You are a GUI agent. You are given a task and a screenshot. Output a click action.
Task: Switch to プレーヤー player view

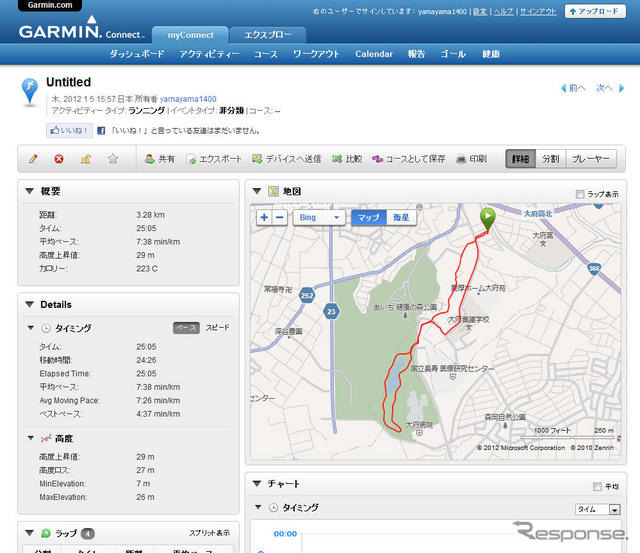pos(591,159)
